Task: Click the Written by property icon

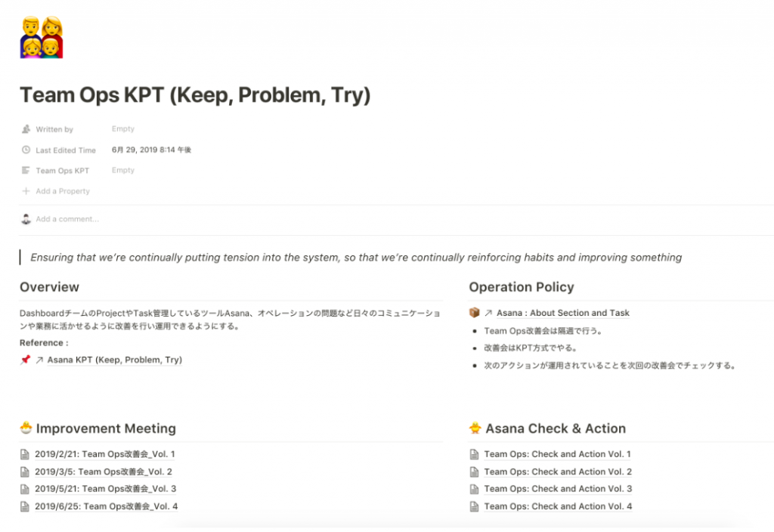Action: click(x=26, y=129)
